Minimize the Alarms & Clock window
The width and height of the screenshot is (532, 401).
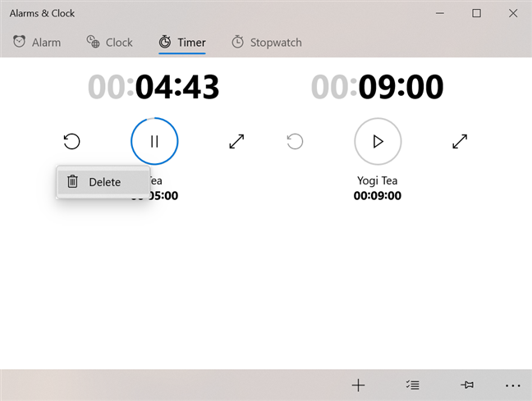click(x=440, y=13)
